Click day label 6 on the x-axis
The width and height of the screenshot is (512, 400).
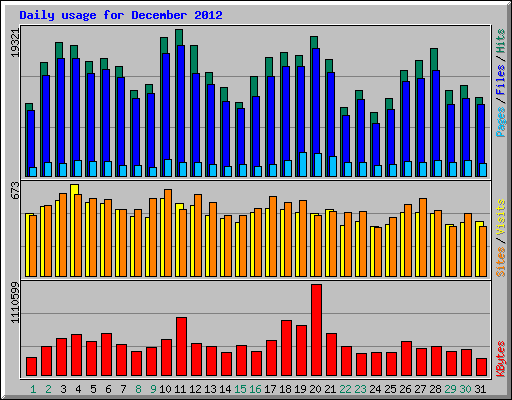[108, 389]
